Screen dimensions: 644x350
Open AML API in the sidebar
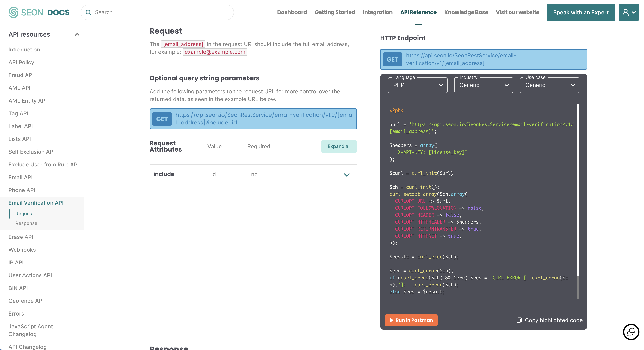pyautogui.click(x=19, y=88)
